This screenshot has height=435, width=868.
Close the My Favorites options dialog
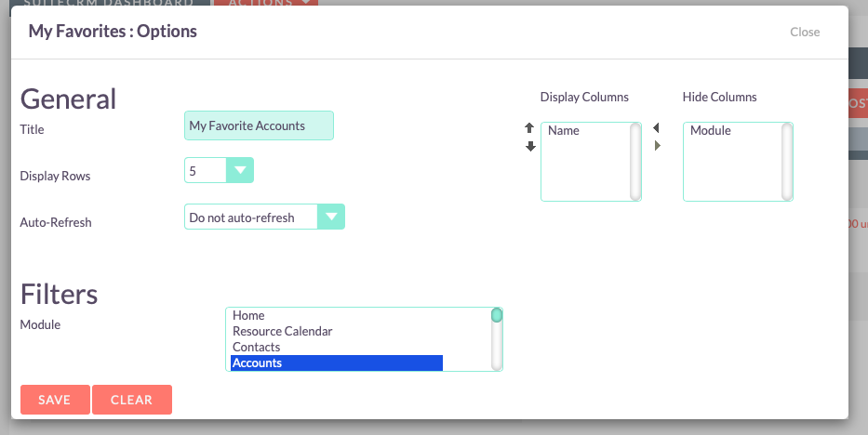coord(805,32)
